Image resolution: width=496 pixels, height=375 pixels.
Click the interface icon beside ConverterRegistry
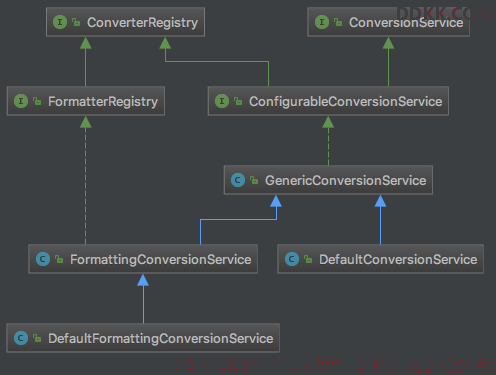tap(60, 22)
